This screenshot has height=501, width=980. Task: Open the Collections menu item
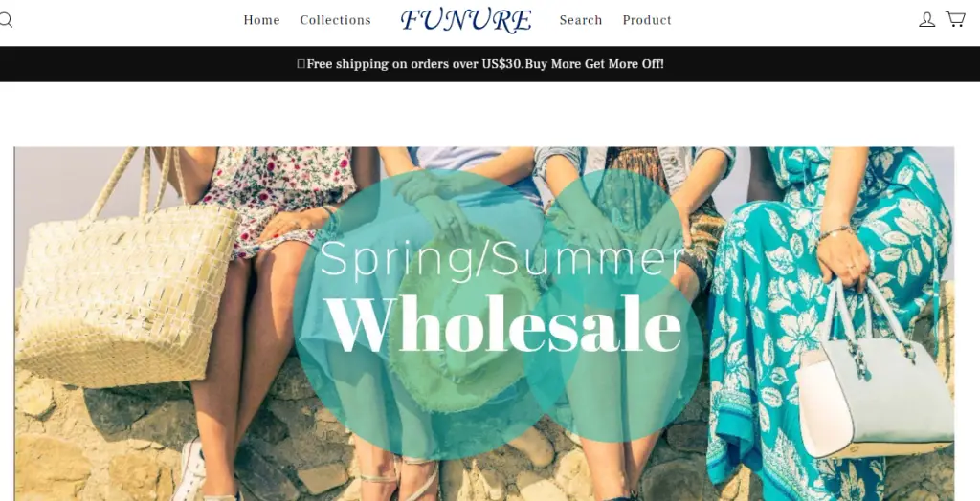(x=336, y=20)
